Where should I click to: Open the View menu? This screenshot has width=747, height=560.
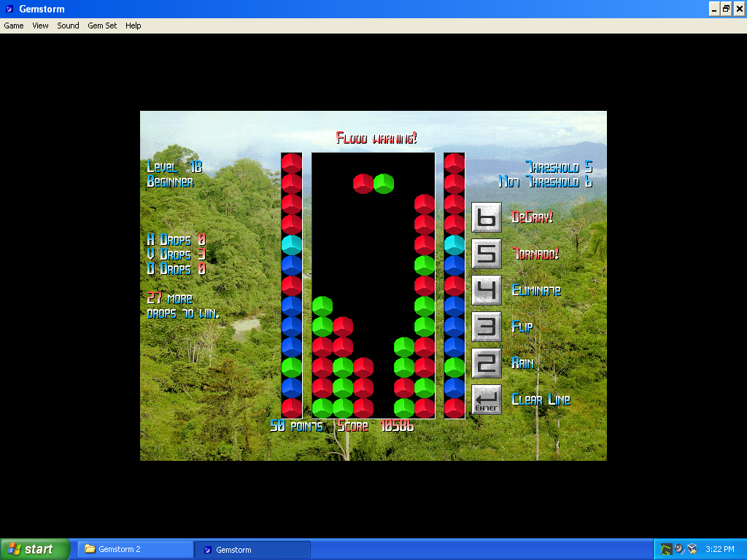pos(40,26)
